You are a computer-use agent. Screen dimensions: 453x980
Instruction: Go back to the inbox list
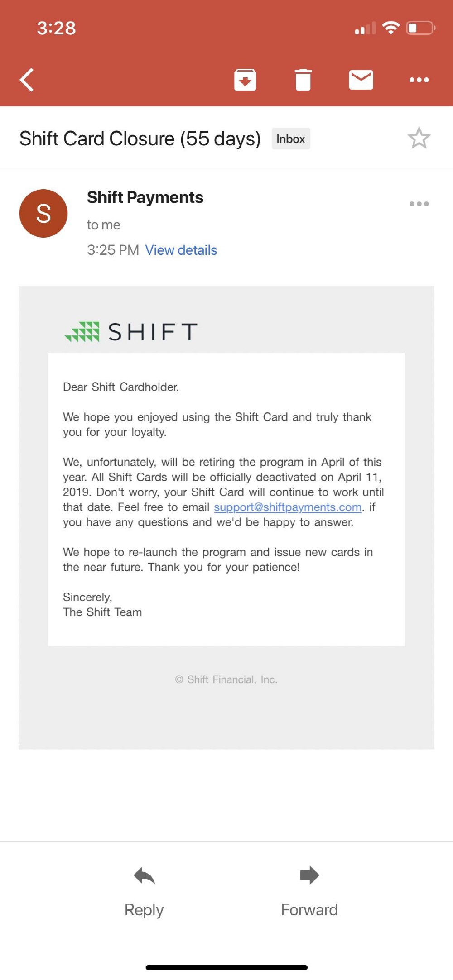tap(27, 80)
